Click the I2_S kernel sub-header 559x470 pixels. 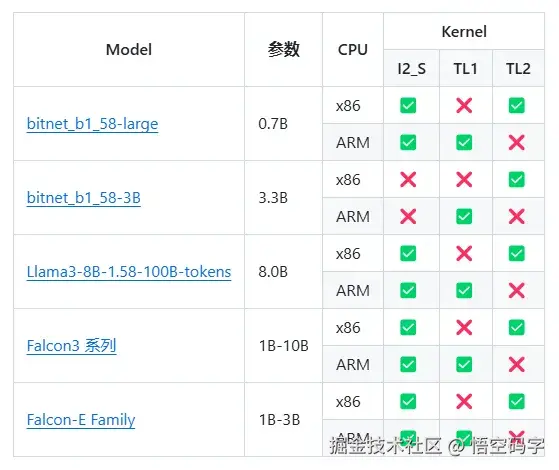pyautogui.click(x=411, y=68)
